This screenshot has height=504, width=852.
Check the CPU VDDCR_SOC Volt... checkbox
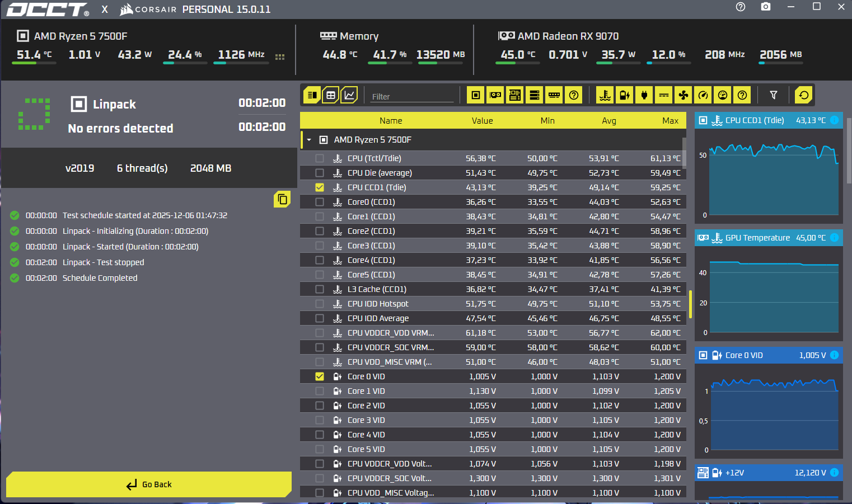(320, 478)
